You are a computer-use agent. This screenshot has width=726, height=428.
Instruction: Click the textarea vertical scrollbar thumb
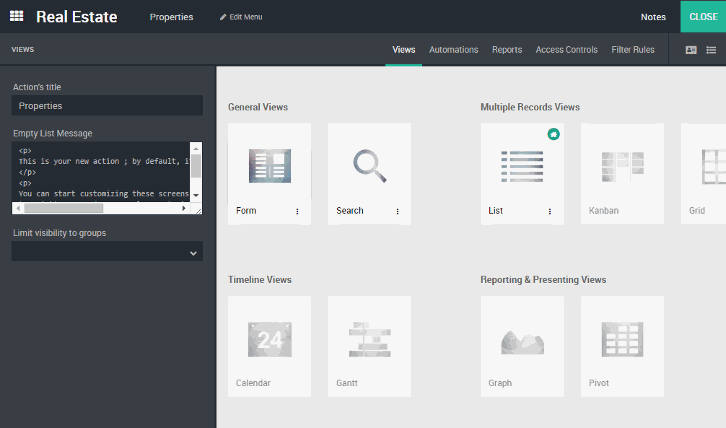click(196, 166)
